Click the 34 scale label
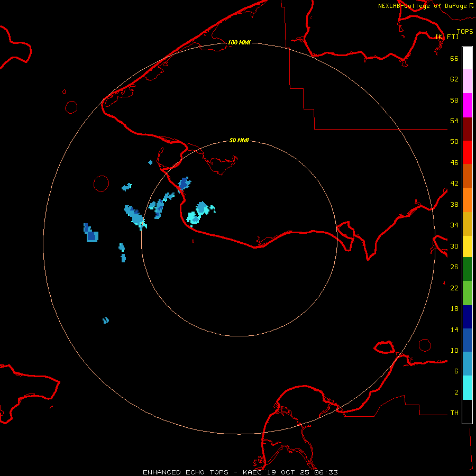Image resolution: width=476 pixels, height=476 pixels. pos(454,225)
